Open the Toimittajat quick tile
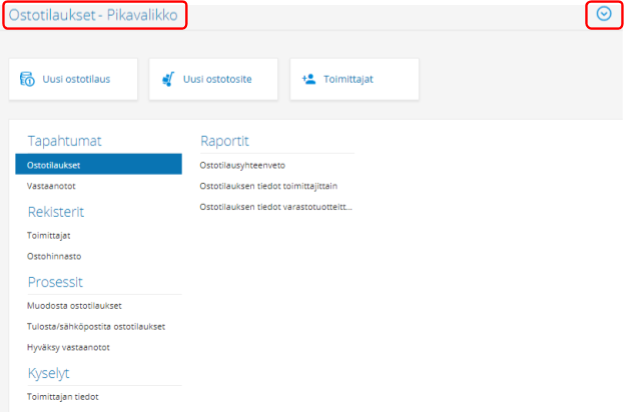 (x=355, y=79)
